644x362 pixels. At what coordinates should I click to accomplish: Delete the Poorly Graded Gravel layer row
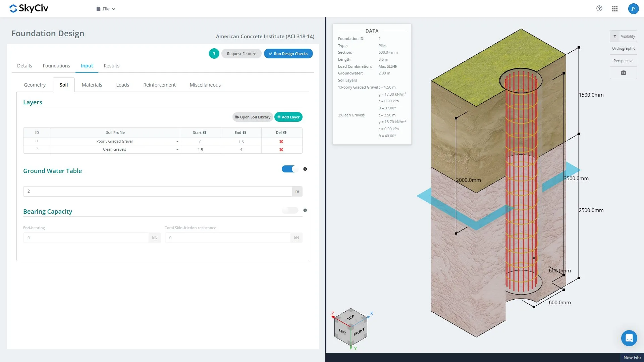click(x=281, y=142)
